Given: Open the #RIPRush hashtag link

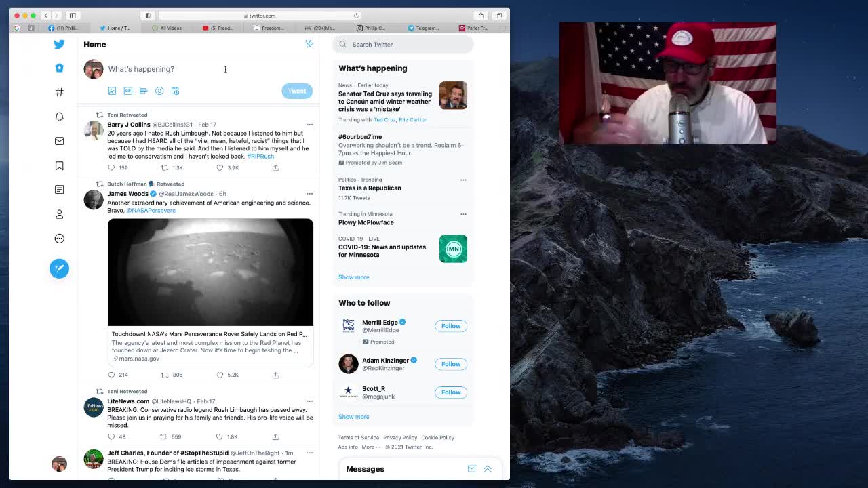Looking at the screenshot, I should click(260, 157).
